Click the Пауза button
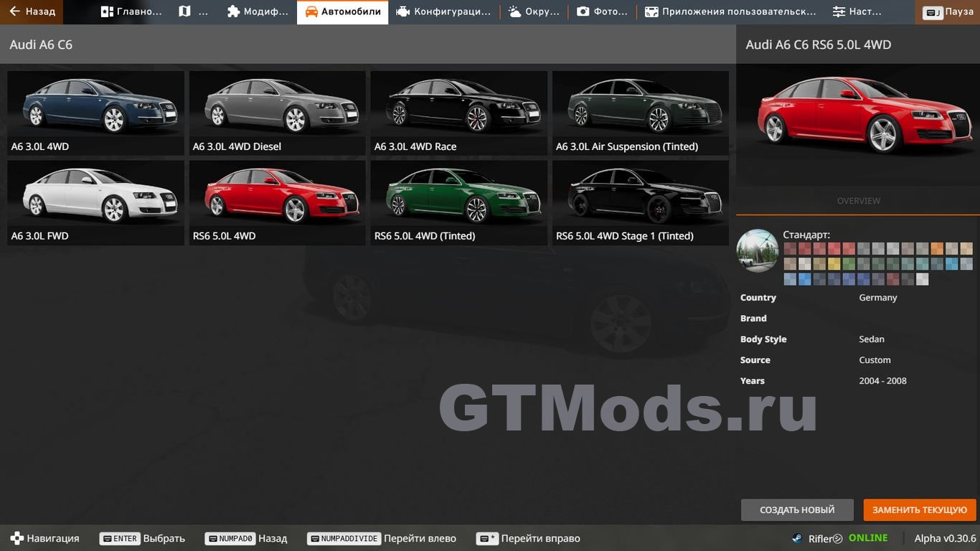This screenshot has width=980, height=551. (x=948, y=11)
